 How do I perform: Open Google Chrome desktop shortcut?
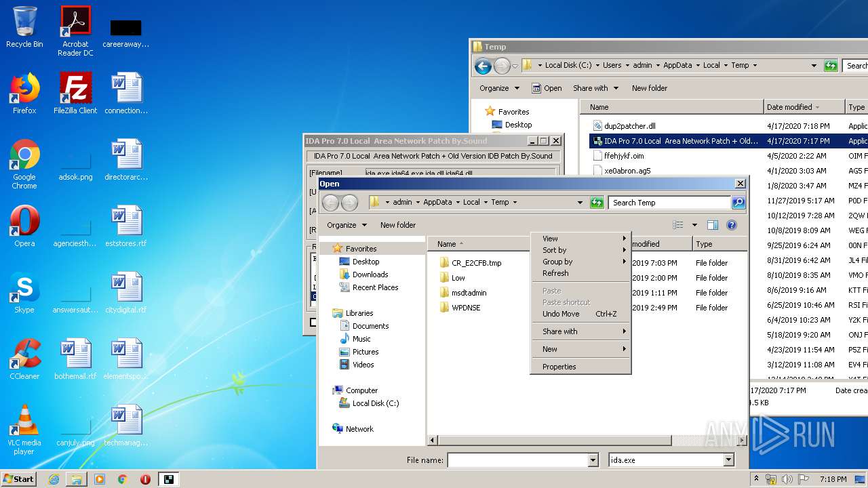pyautogui.click(x=24, y=164)
